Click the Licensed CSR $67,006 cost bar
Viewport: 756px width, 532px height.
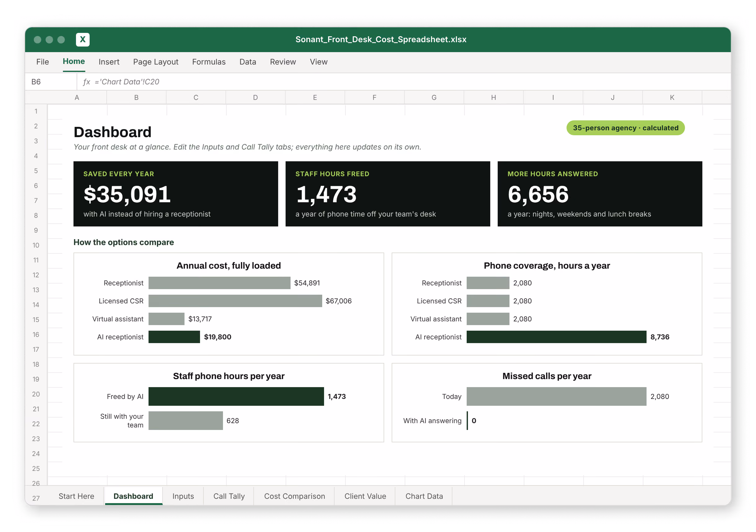(x=235, y=301)
